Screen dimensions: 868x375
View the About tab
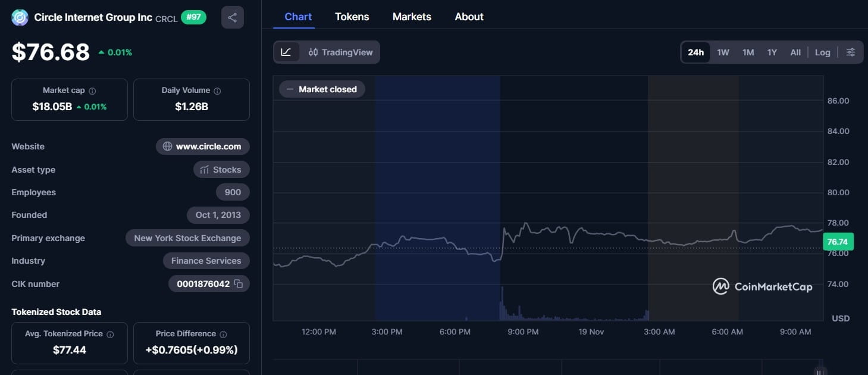pos(469,16)
